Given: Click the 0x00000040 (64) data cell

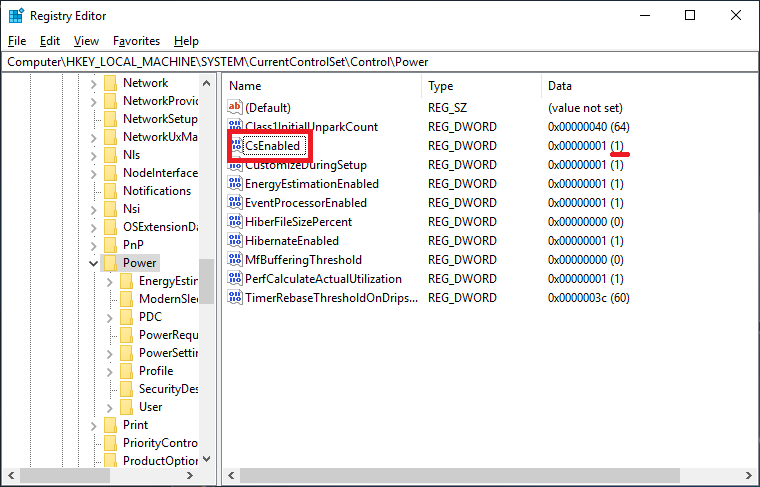Looking at the screenshot, I should (x=588, y=126).
